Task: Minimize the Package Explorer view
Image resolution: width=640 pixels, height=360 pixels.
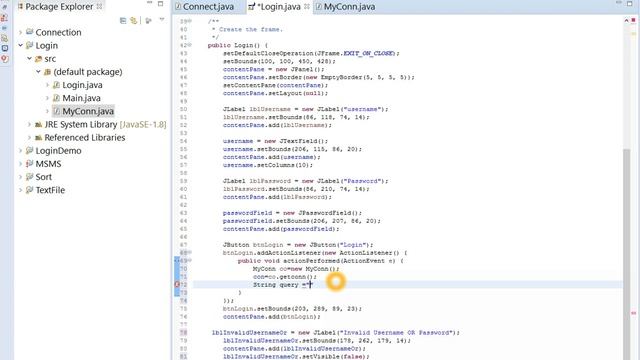Action: (x=149, y=3)
